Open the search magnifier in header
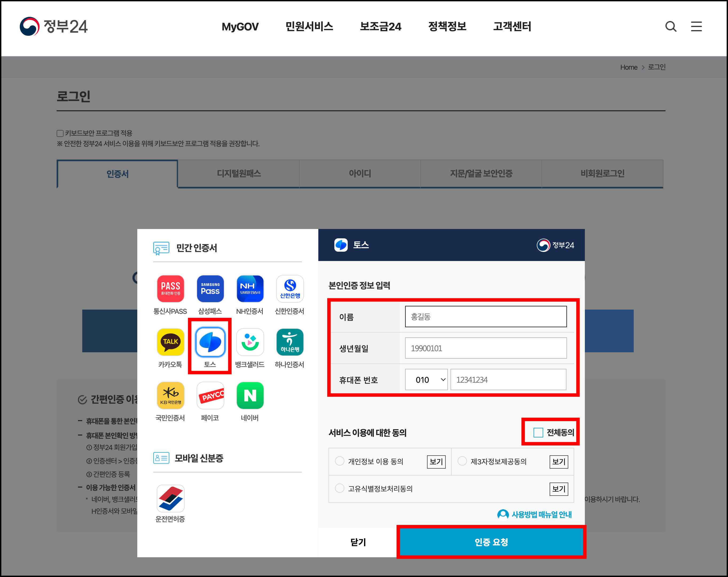Screen dimensions: 728x577 tap(671, 26)
